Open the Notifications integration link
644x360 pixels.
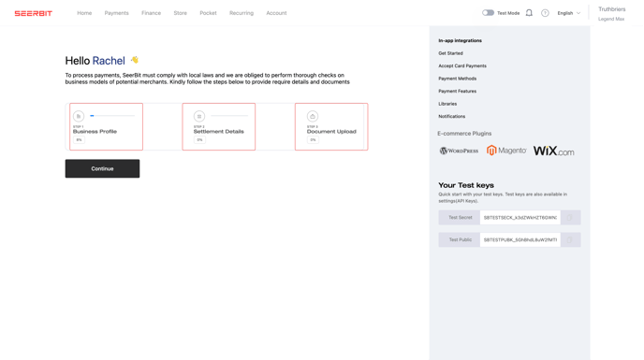coord(451,117)
